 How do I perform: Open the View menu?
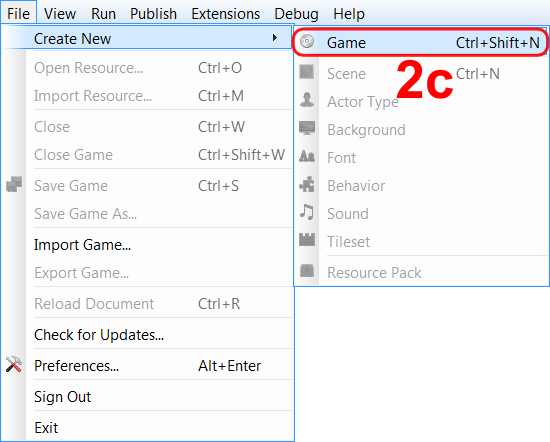60,14
